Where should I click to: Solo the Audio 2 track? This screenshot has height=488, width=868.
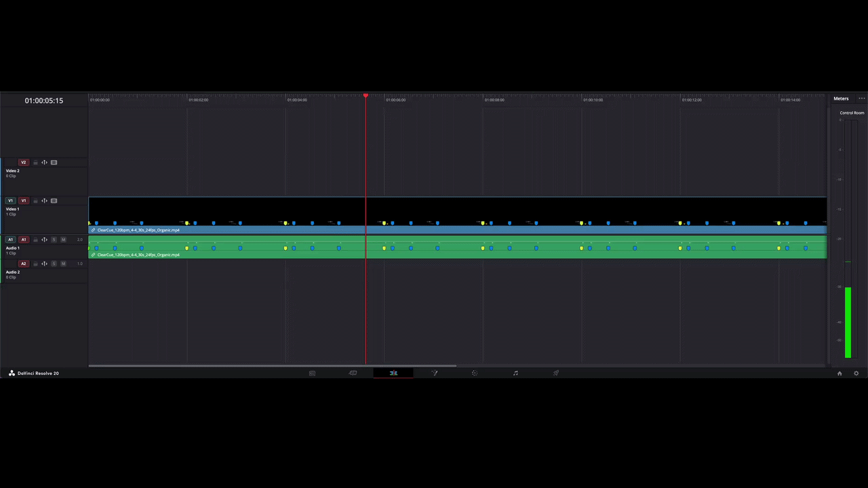tap(54, 264)
